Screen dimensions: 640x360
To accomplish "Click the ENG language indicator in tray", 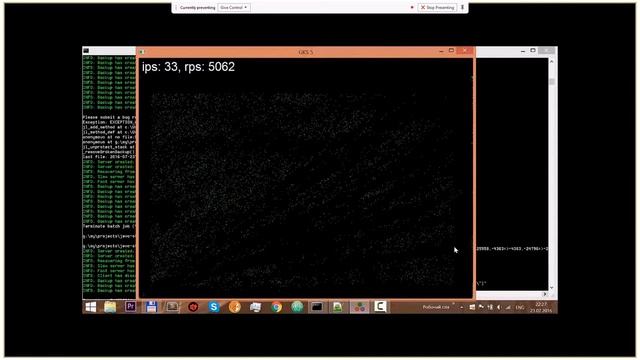I will tap(520, 307).
